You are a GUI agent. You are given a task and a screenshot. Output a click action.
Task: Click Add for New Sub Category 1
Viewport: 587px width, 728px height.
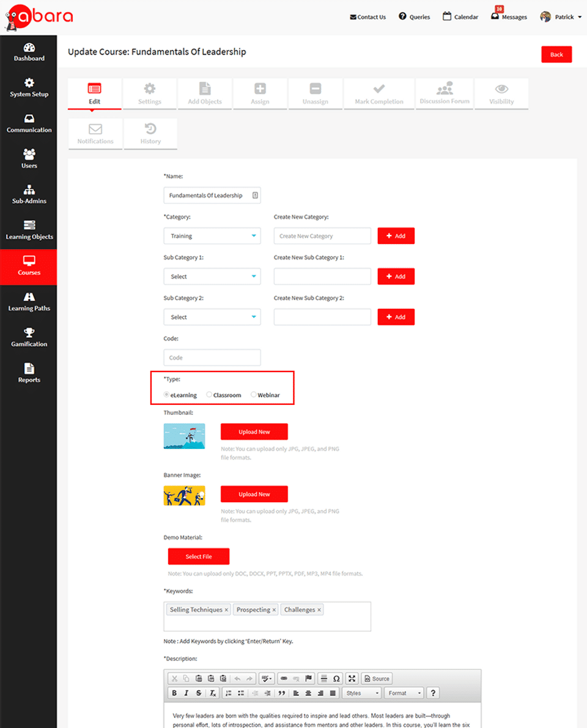click(396, 277)
